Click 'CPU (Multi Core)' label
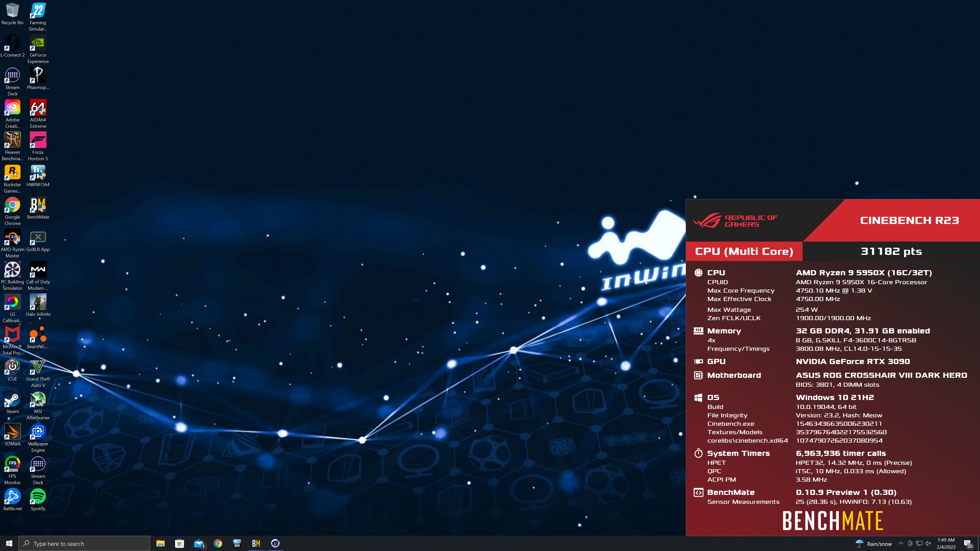 click(x=744, y=251)
